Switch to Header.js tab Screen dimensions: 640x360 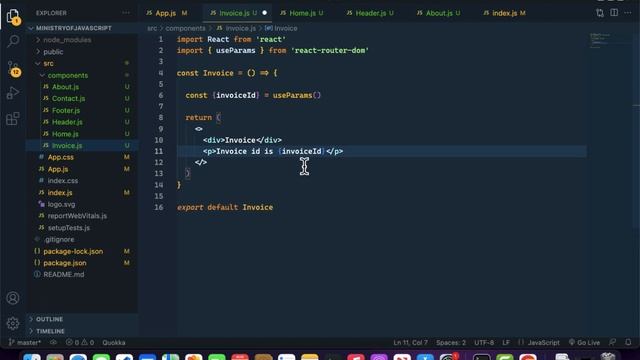point(370,13)
